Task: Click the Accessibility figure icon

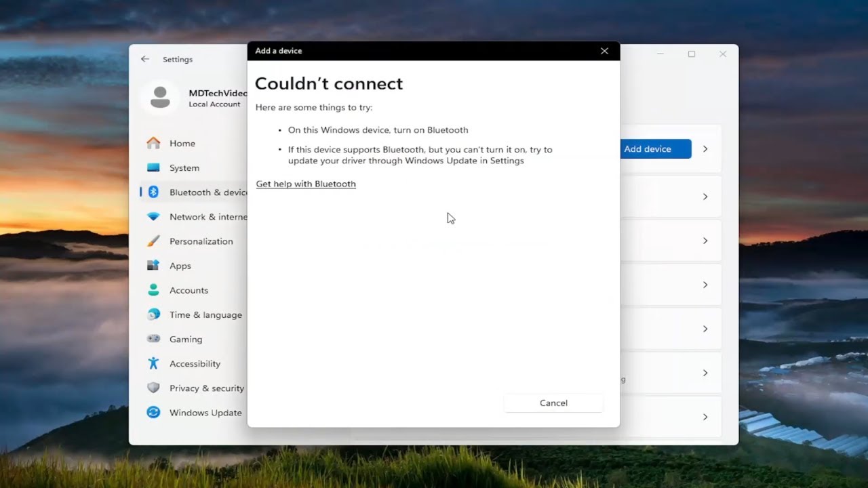Action: point(154,363)
